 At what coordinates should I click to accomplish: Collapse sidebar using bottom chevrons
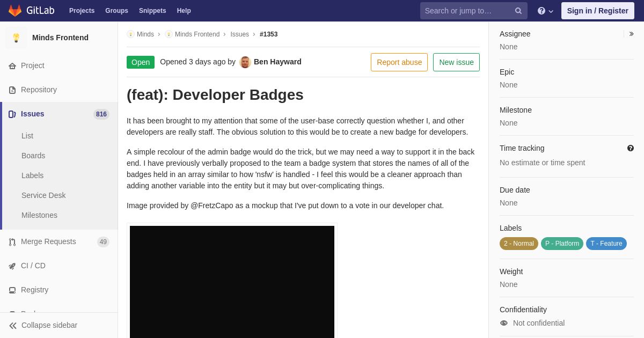[x=13, y=326]
